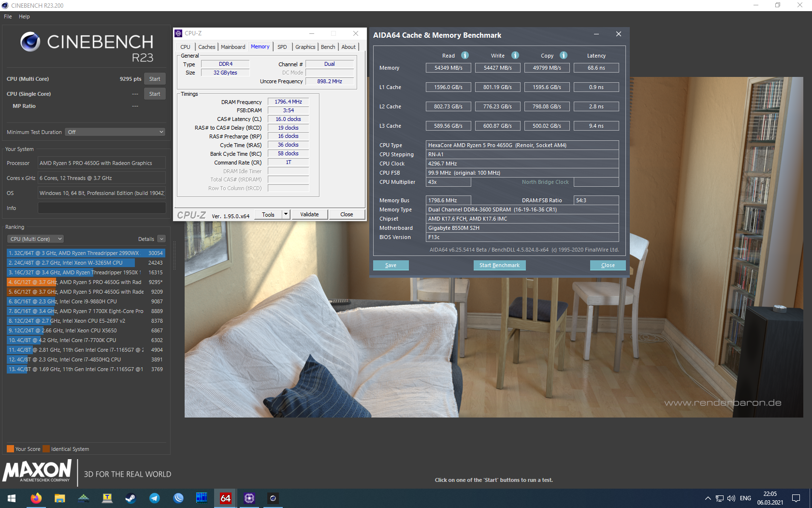Open Firefox from the taskbar

(x=36, y=498)
